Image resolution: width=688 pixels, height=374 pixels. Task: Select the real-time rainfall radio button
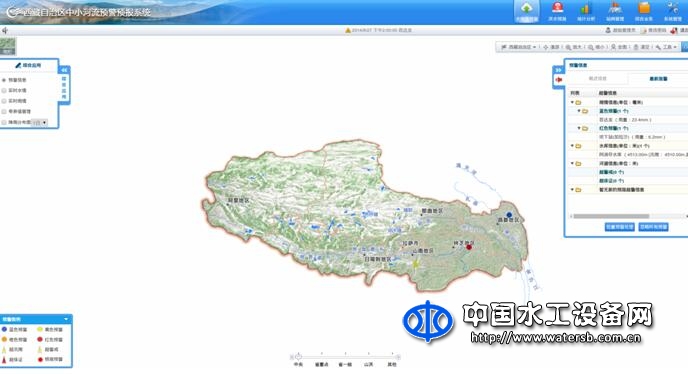4,101
